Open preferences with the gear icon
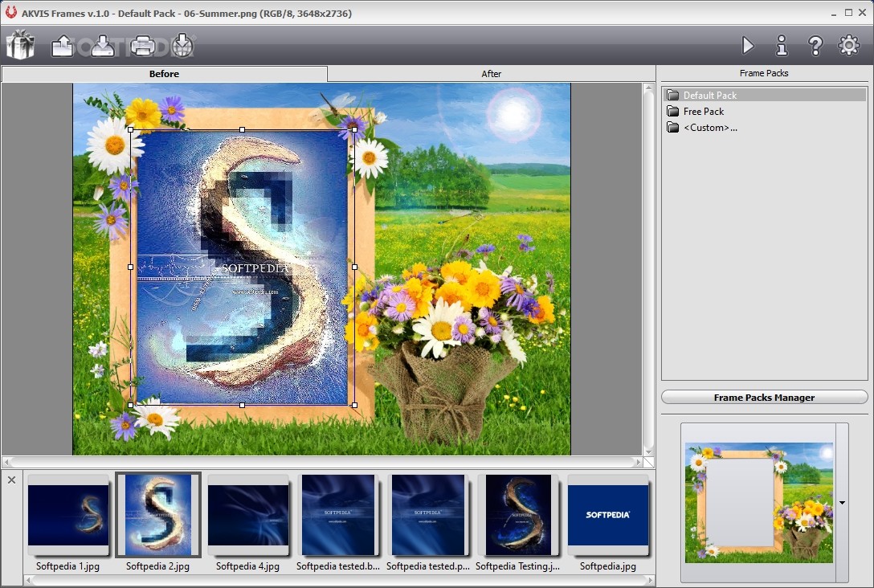This screenshot has width=874, height=588. [849, 46]
